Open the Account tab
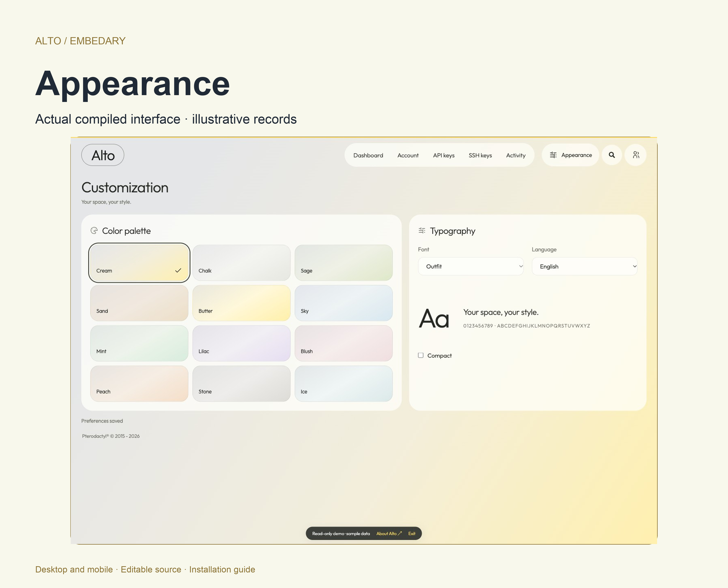This screenshot has height=588, width=728. pyautogui.click(x=408, y=155)
